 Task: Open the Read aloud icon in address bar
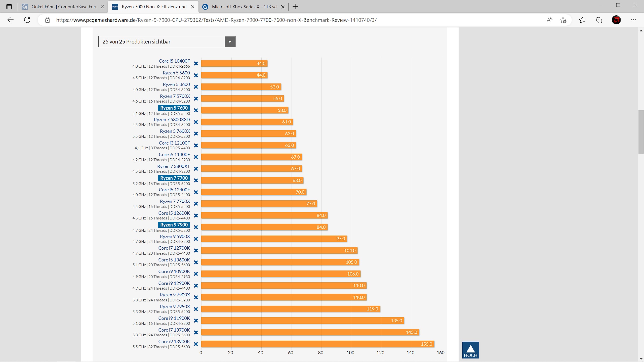[x=549, y=20]
